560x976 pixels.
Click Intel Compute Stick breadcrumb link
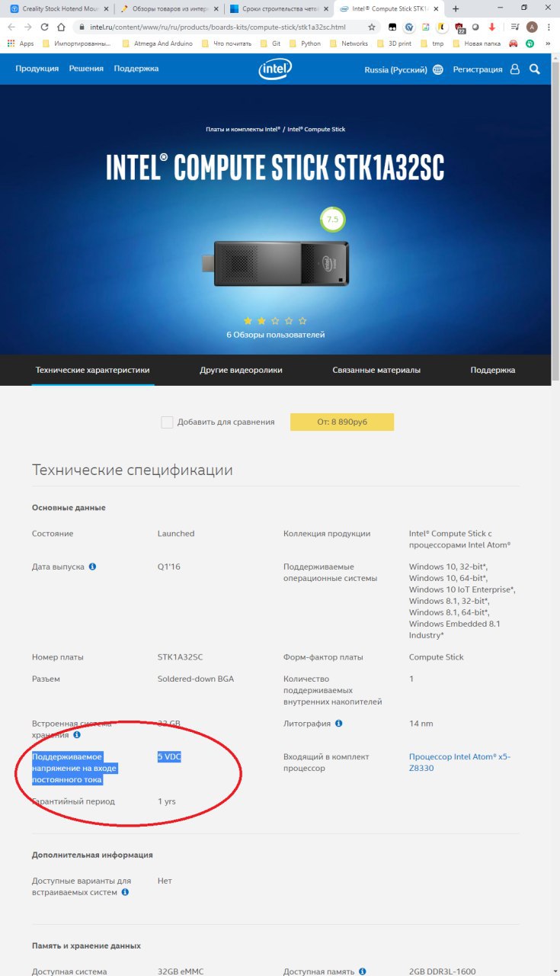click(316, 130)
